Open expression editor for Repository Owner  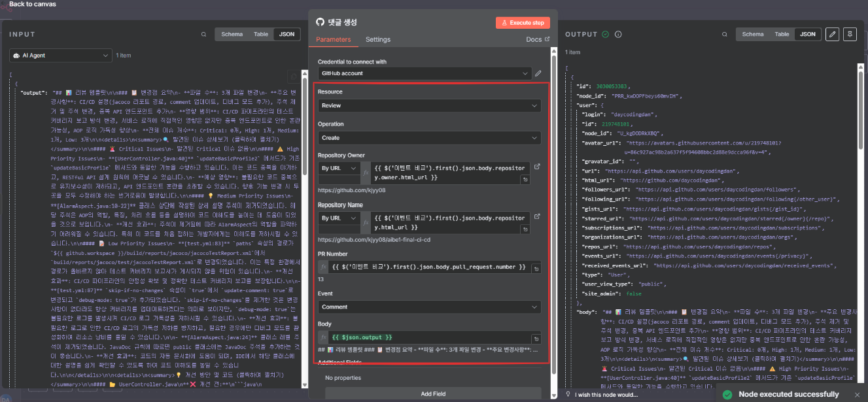click(x=527, y=178)
